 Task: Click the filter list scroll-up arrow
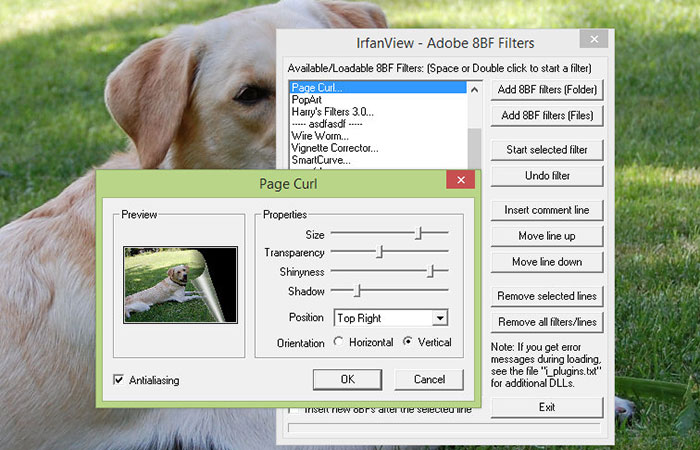coord(475,90)
